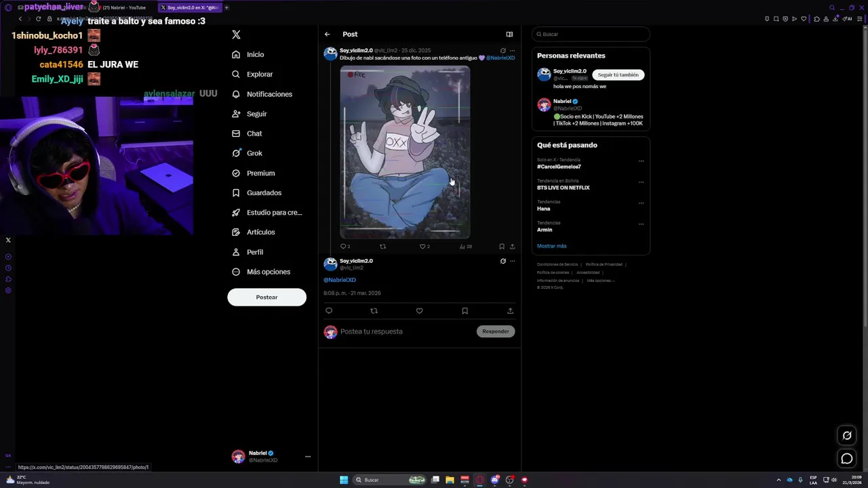The width and height of the screenshot is (868, 488).
Task: Open the @NabrielXD mention in the second post
Action: click(340, 280)
